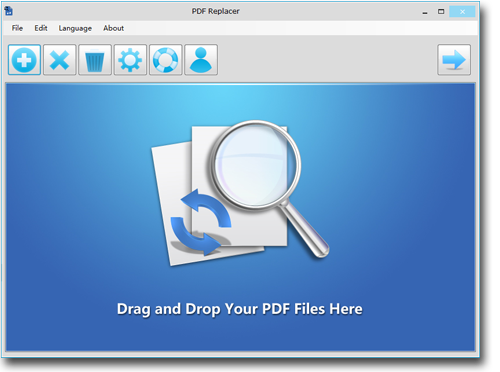Screen dimensions: 500x372
Task: Minimize the PDF Replacer window
Action: click(x=425, y=12)
